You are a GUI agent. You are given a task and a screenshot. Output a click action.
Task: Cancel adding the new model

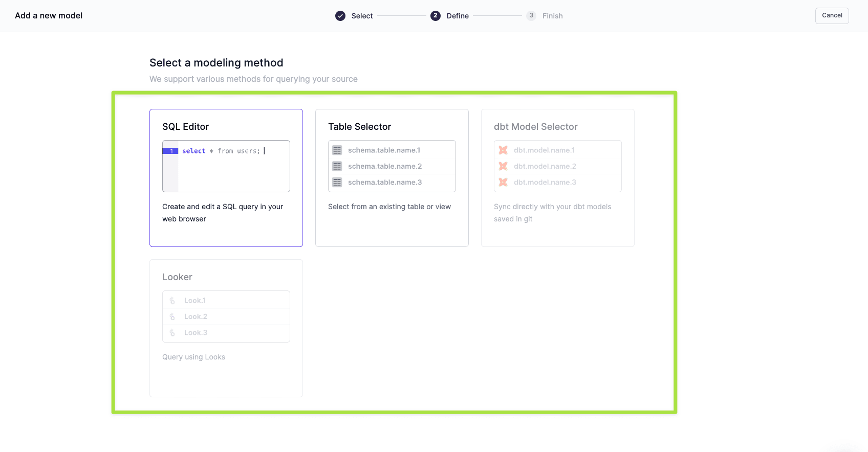(x=832, y=16)
